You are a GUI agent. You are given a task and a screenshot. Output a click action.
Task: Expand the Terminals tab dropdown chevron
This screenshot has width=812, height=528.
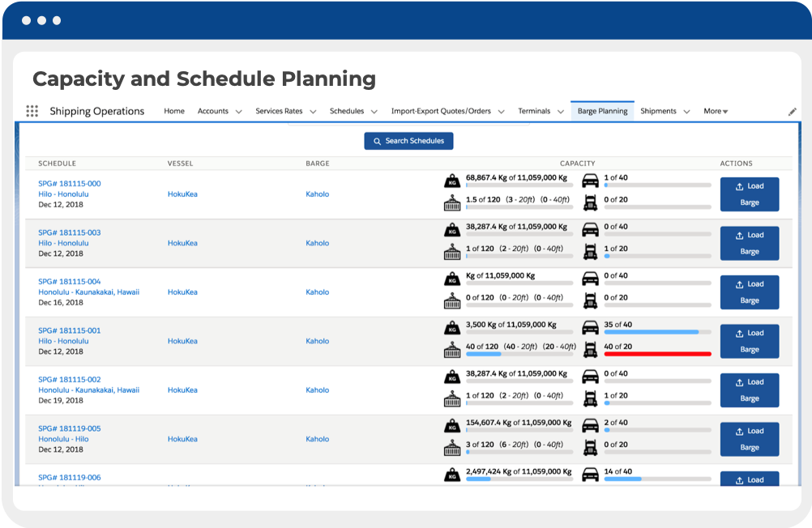point(561,112)
